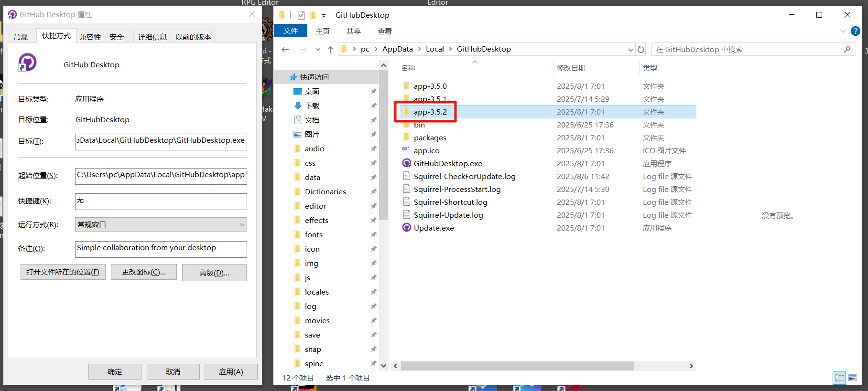Open the recent locations dropdown arrow
This screenshot has width=868, height=391.
[318, 49]
